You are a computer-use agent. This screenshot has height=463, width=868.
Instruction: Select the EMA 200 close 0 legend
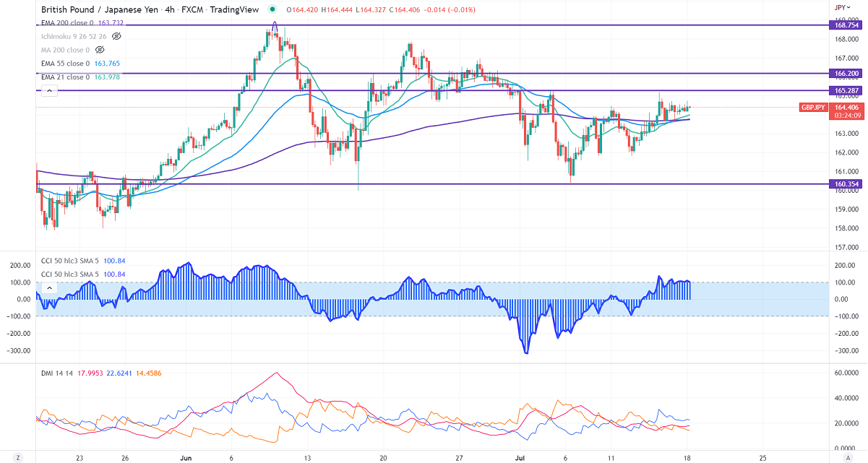pyautogui.click(x=66, y=23)
